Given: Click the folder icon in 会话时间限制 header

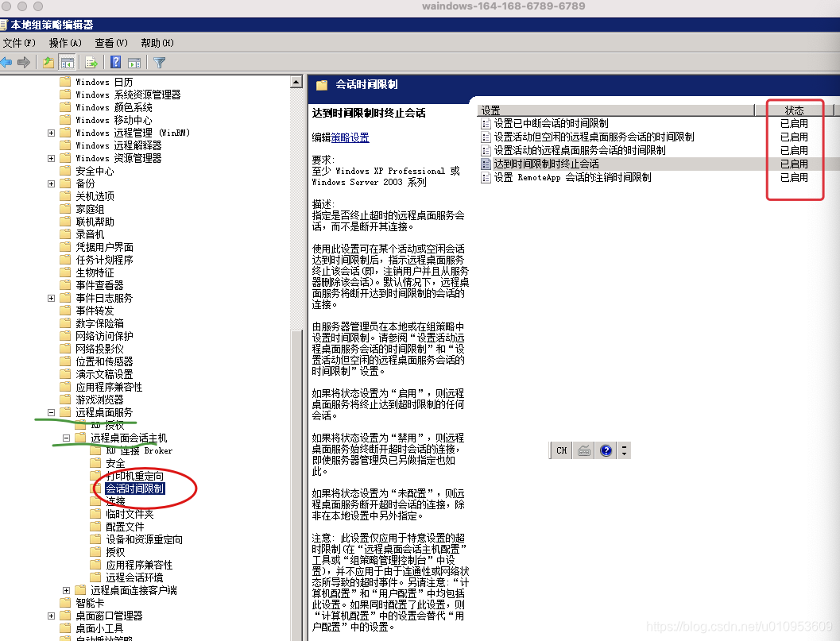Looking at the screenshot, I should point(321,85).
